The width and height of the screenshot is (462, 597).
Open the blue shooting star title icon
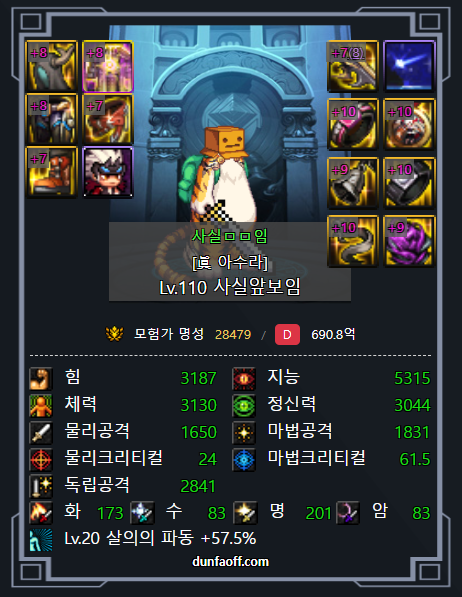[x=409, y=66]
